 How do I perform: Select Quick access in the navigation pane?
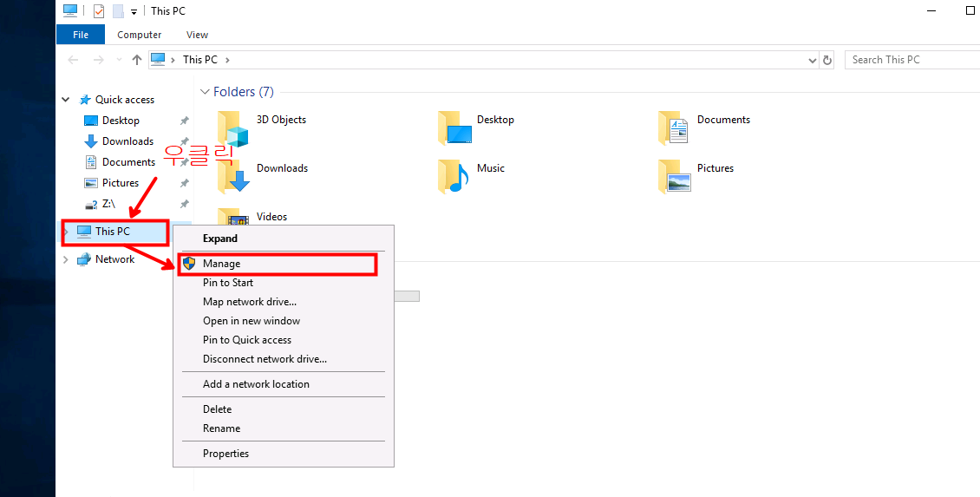tap(124, 100)
